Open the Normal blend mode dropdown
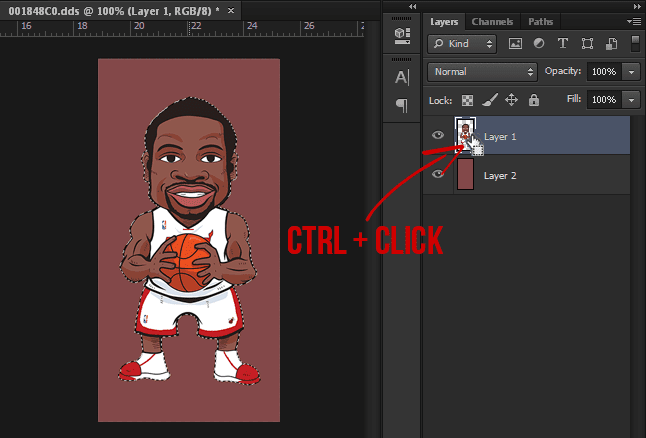Viewport: 646px width, 438px height. (482, 72)
